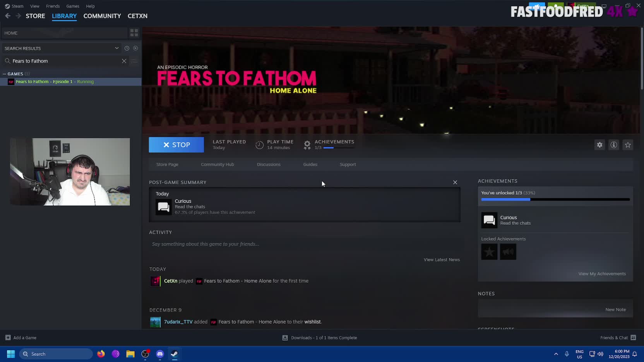
Task: View locked megaphone achievement
Action: [x=508, y=252]
